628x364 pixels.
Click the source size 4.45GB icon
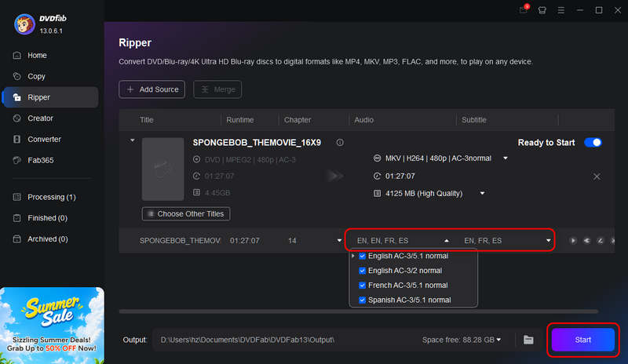click(x=196, y=193)
